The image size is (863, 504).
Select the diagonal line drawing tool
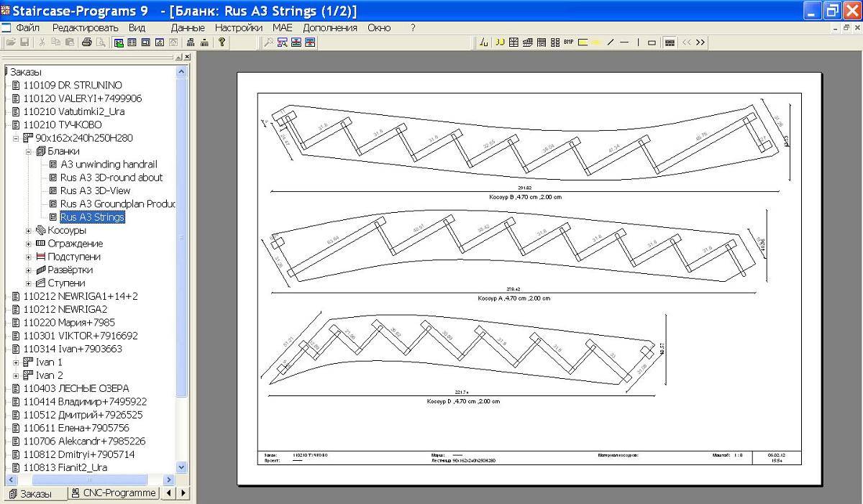611,42
